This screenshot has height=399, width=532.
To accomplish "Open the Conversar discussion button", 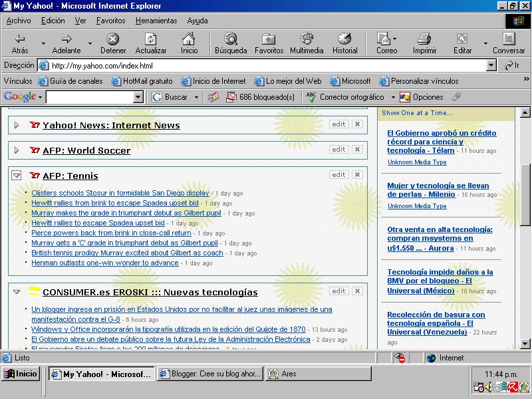I will coord(509,43).
